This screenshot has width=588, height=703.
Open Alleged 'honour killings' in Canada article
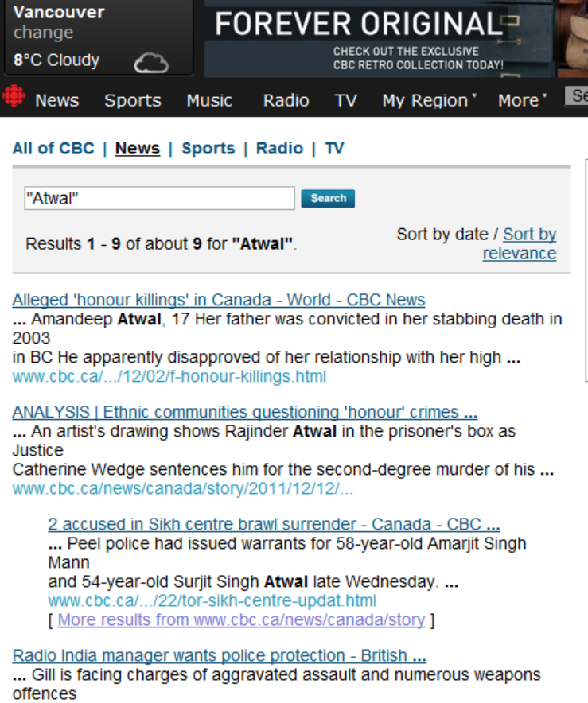click(x=219, y=300)
